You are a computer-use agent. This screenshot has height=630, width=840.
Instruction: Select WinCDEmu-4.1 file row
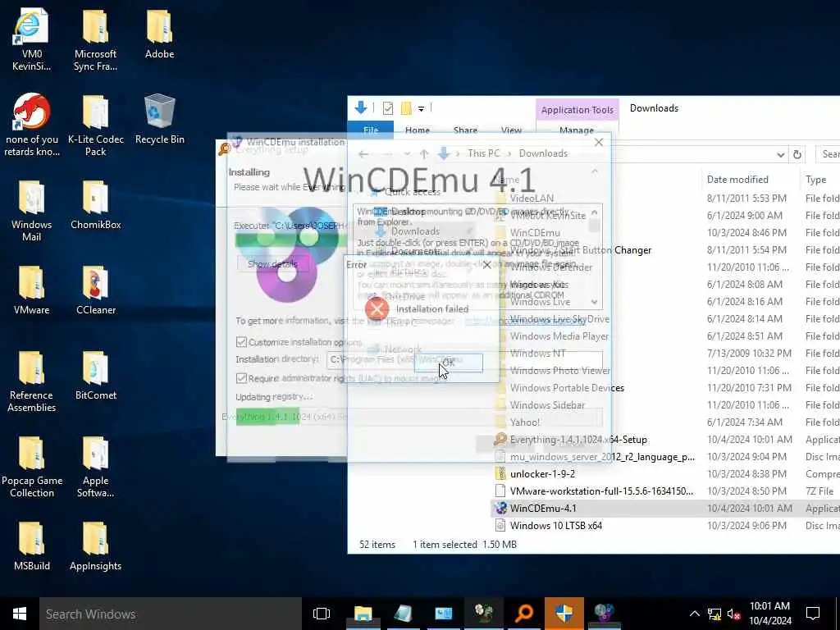click(665, 509)
